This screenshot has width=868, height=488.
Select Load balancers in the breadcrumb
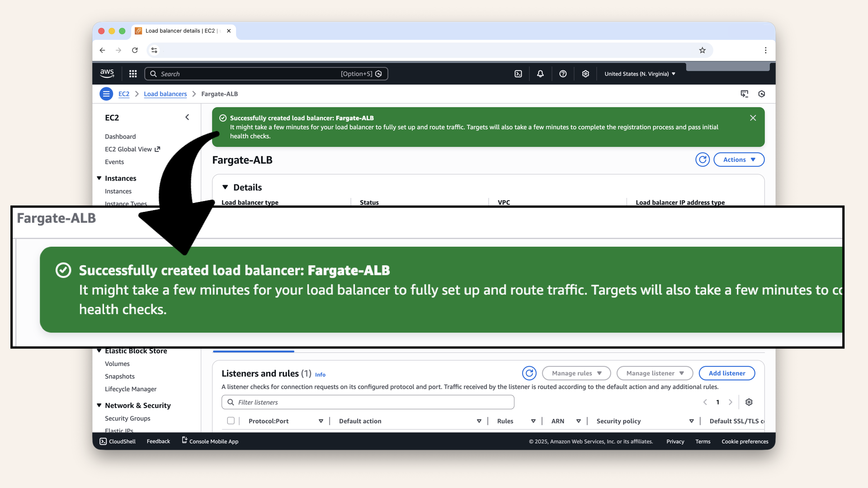point(165,94)
